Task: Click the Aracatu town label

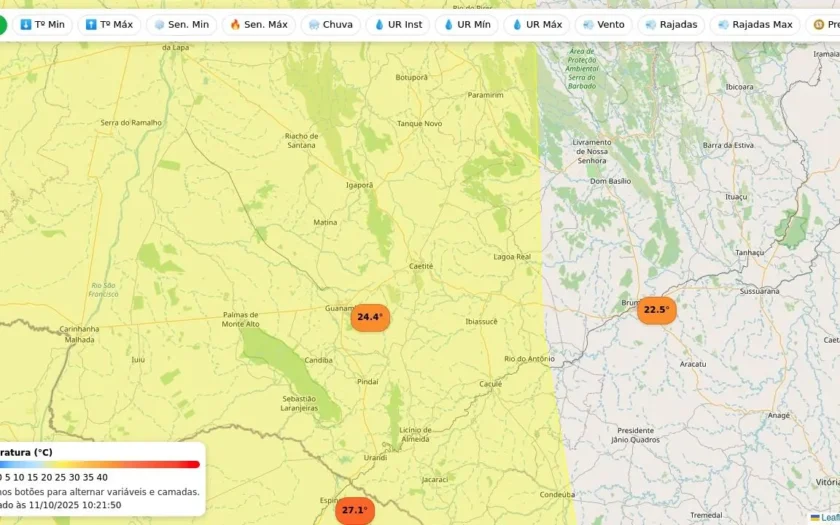Action: 693,364
